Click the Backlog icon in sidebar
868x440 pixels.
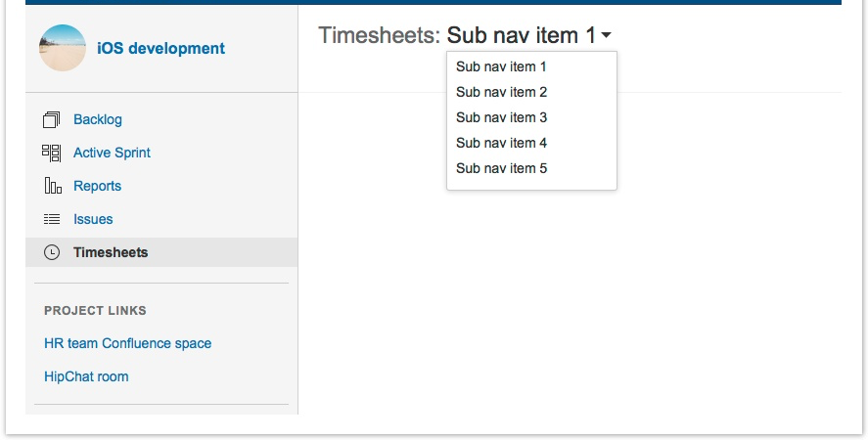tap(52, 120)
